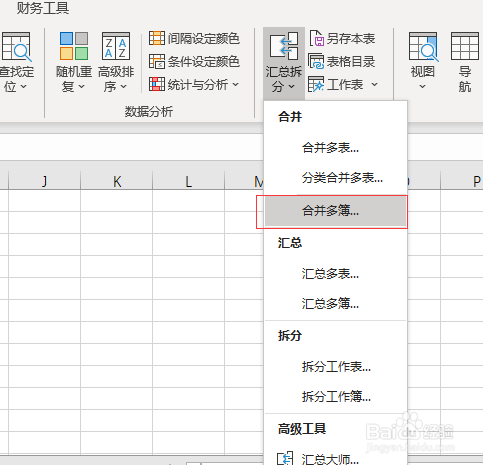Open the 财务工具 ribbon tab

click(43, 8)
